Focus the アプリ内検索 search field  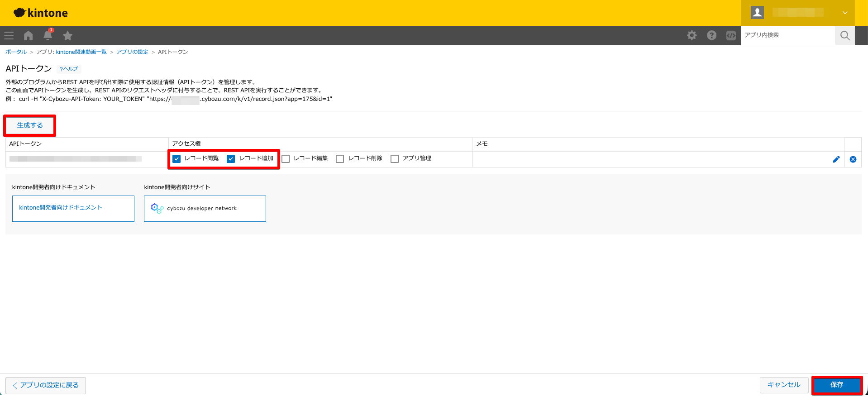(x=788, y=35)
